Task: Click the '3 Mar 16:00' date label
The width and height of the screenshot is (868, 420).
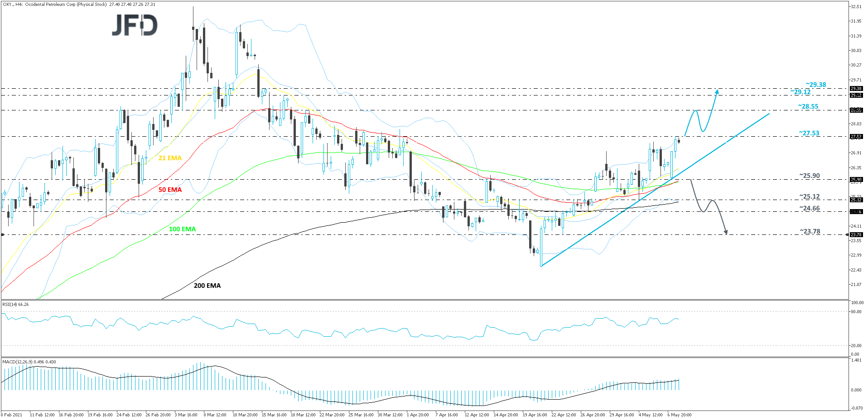Action: 186,415
